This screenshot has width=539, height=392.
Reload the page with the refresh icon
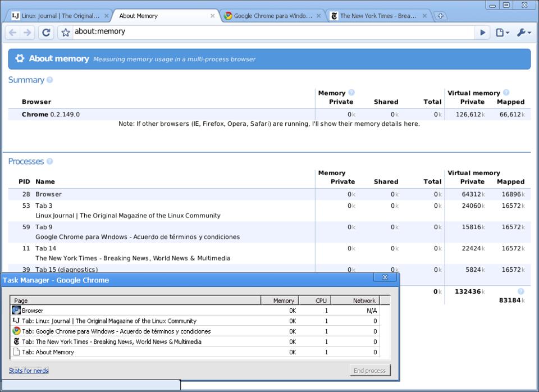pyautogui.click(x=46, y=33)
